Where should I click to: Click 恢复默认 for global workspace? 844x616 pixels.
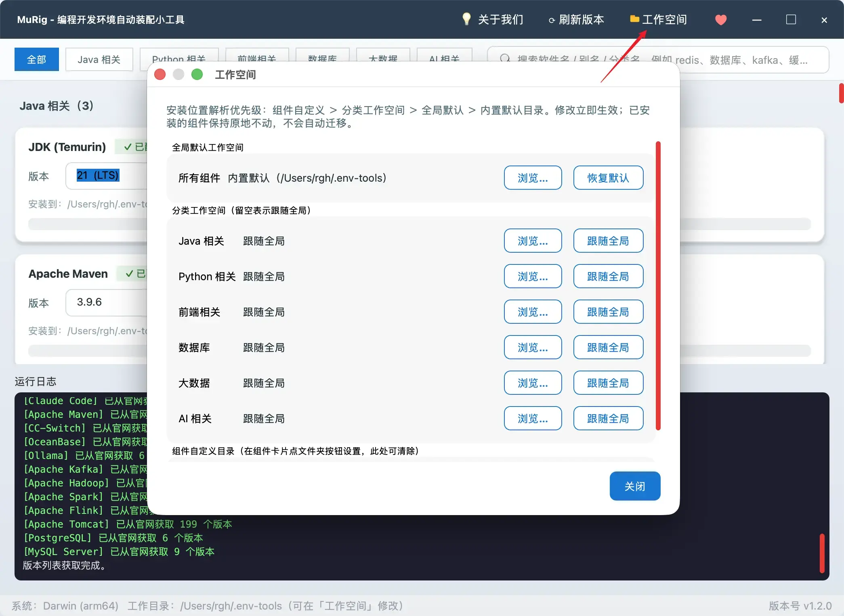point(608,178)
